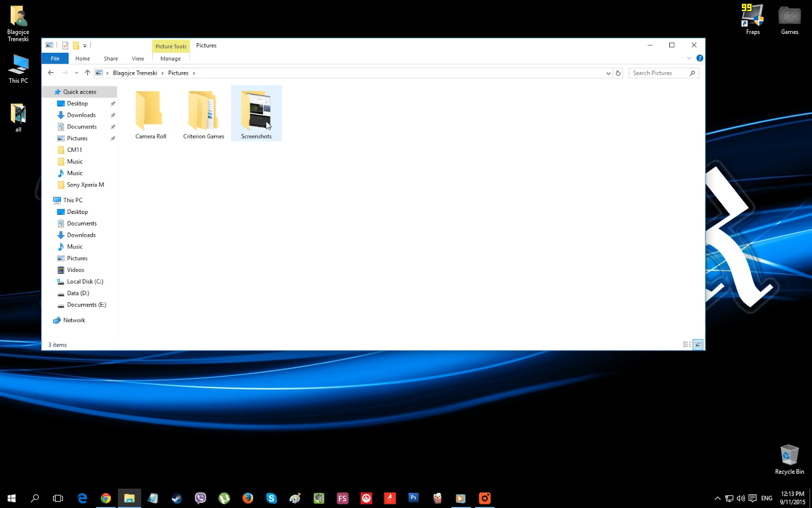Launch Viber from the taskbar
The width and height of the screenshot is (812, 508).
pos(200,498)
